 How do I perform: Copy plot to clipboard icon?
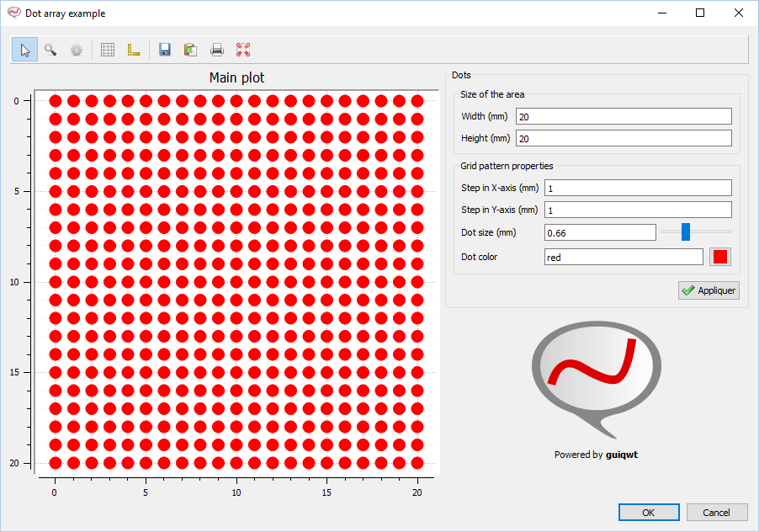(x=191, y=50)
